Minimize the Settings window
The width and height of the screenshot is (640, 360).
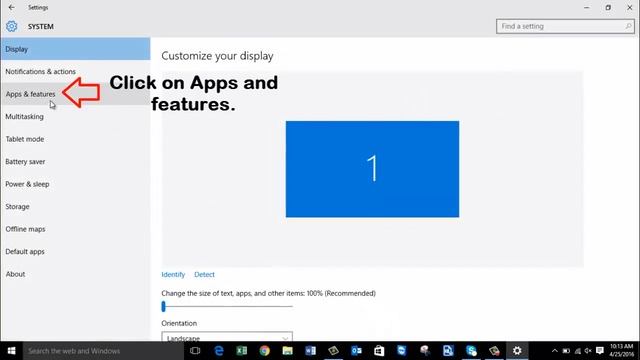(x=587, y=7)
